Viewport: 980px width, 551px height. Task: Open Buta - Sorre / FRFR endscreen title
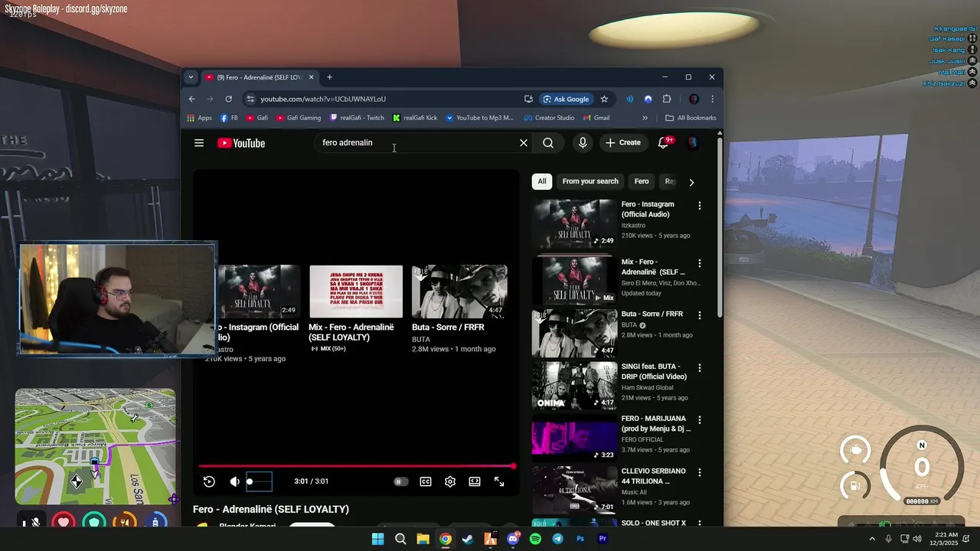tap(448, 328)
